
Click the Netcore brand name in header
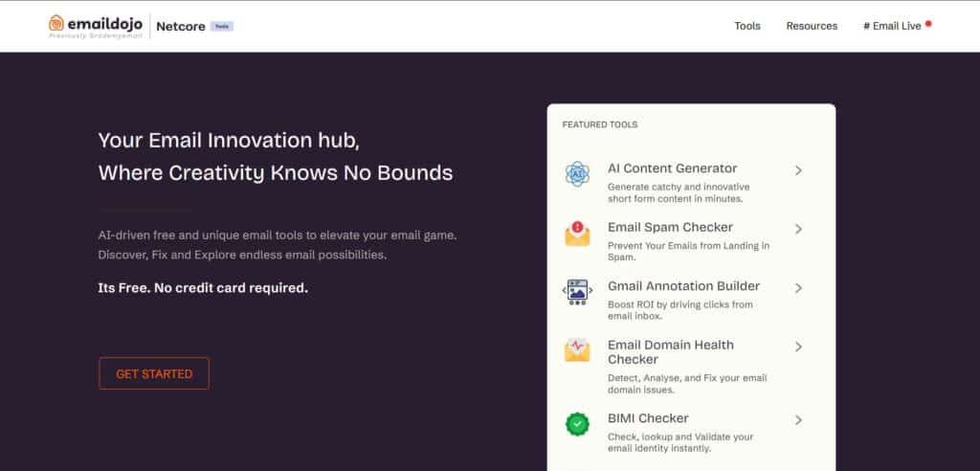(181, 26)
